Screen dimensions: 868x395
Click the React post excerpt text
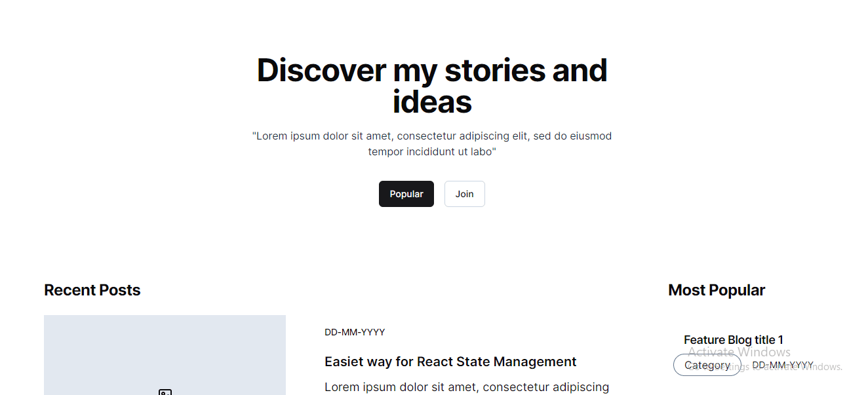click(467, 387)
